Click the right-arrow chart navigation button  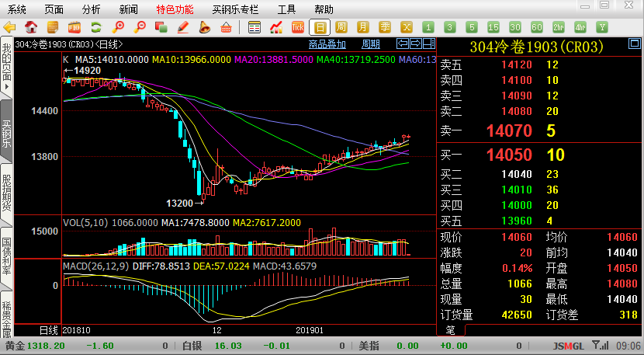414,44
